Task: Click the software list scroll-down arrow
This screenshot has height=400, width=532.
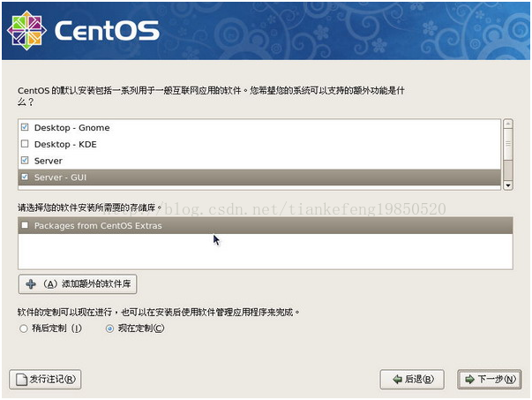Action: (508, 185)
